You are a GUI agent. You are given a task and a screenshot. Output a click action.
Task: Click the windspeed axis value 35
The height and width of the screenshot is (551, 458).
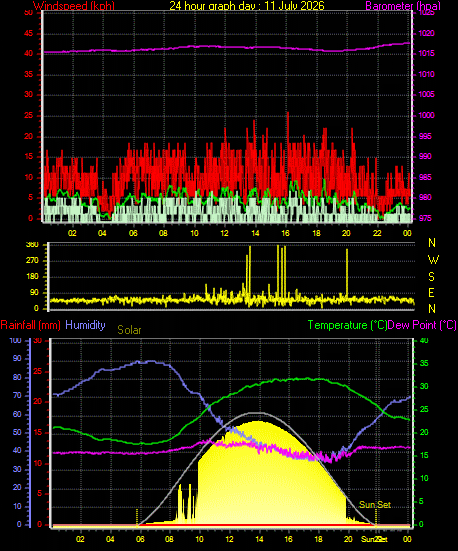[x=28, y=74]
